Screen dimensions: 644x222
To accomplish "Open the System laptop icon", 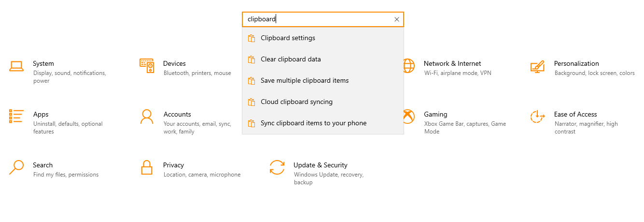I will click(x=16, y=66).
